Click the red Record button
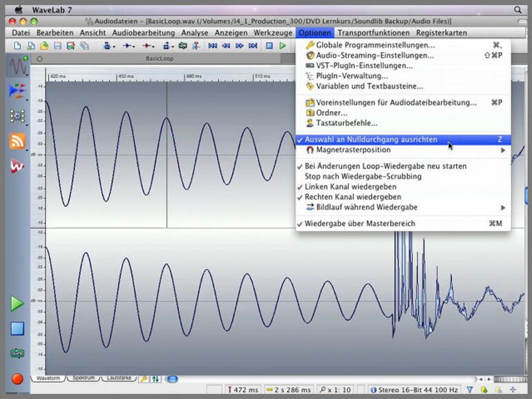This screenshot has height=399, width=532. pyautogui.click(x=17, y=378)
